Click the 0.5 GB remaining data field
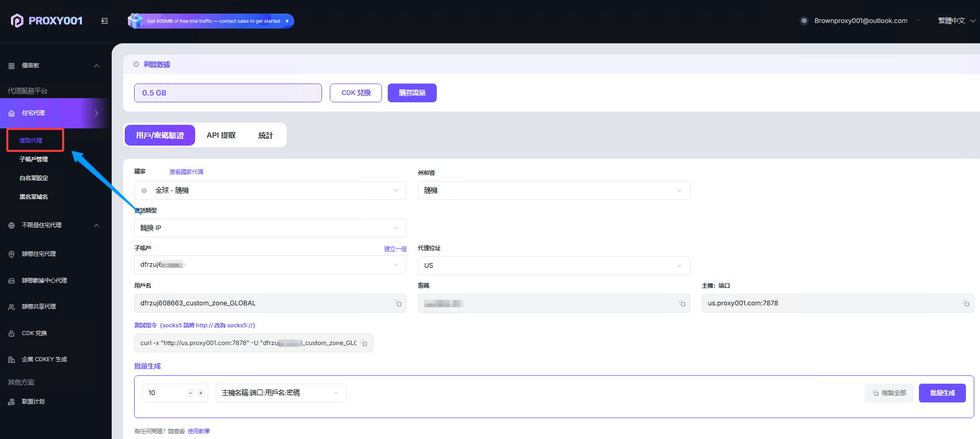The image size is (980, 439). 228,93
